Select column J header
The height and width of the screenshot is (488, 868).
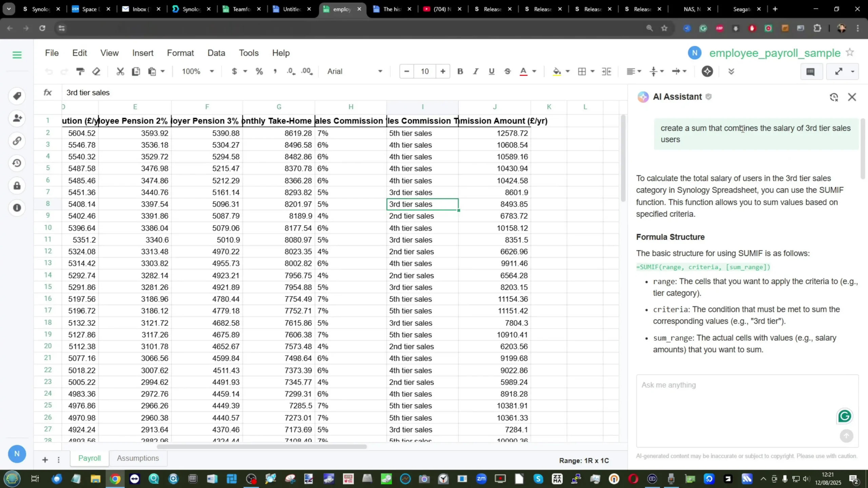pyautogui.click(x=494, y=107)
